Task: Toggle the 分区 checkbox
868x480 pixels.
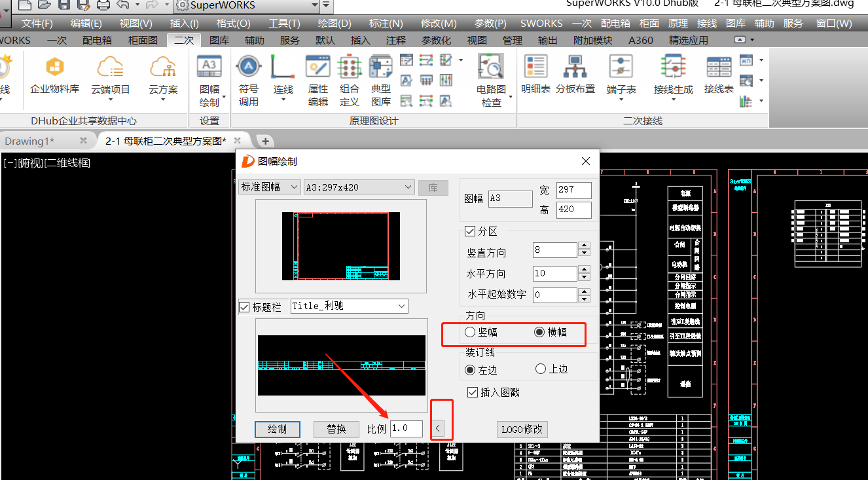Action: 469,231
